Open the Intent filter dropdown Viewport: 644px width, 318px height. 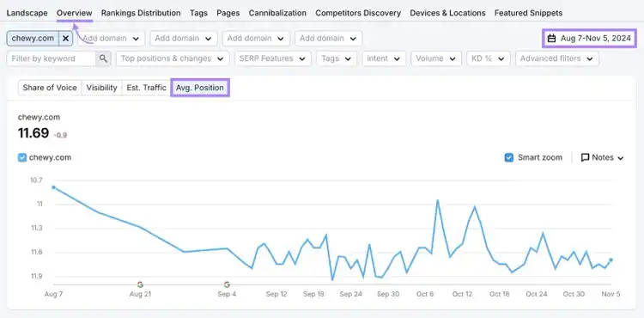[x=384, y=58]
